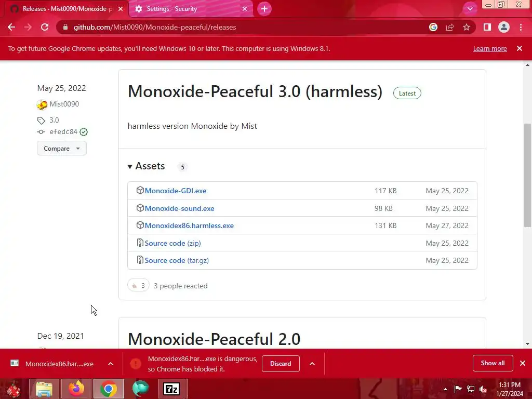Launch Firefox from taskbar
The image size is (532, 399).
coord(76,389)
